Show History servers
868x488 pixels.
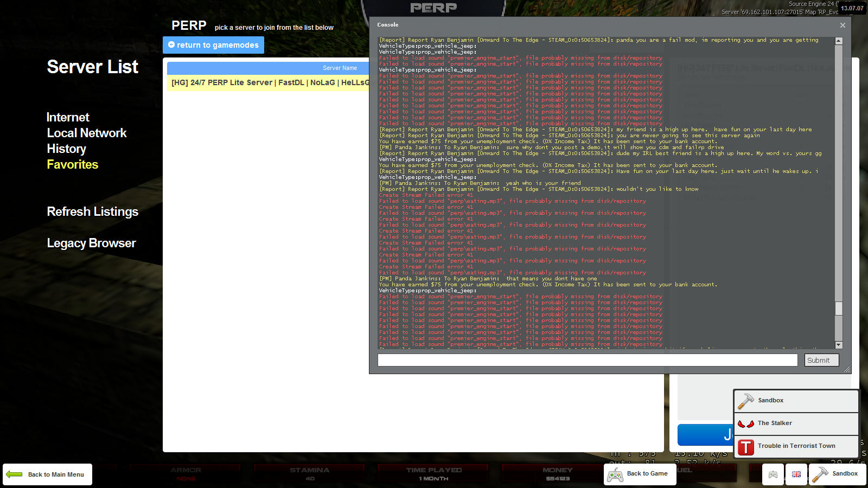[x=66, y=149]
